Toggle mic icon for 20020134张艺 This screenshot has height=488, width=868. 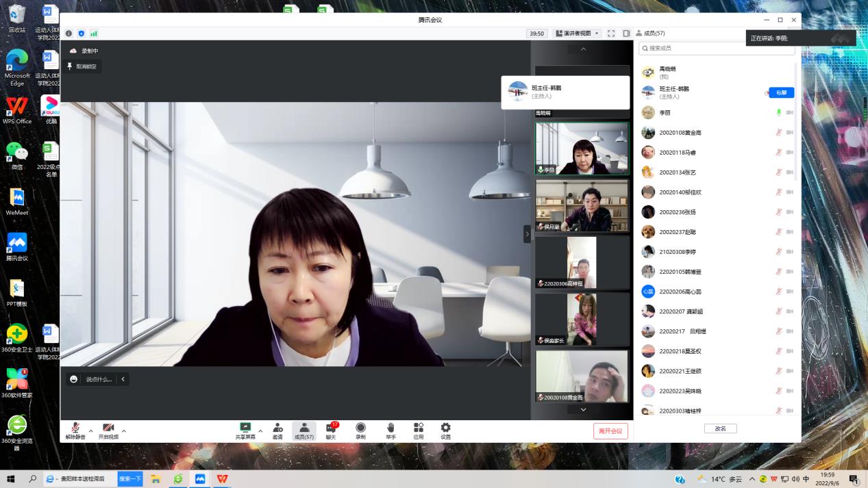pos(779,172)
